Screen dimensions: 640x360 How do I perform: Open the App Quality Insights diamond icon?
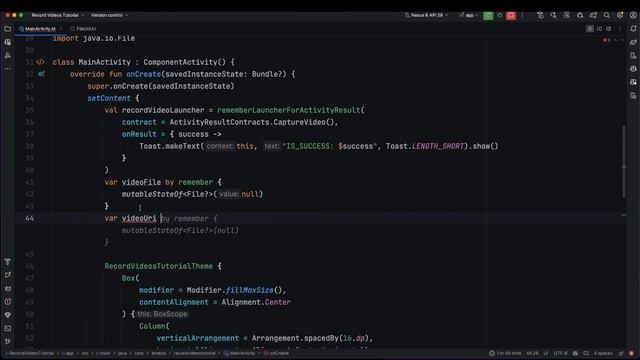click(x=7, y=315)
